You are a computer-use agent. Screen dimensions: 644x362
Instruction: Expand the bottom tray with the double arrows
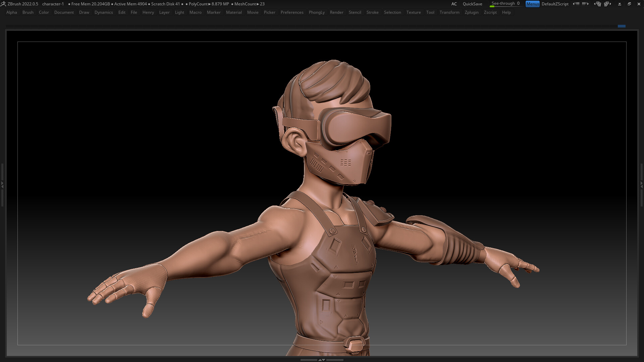tap(322, 360)
